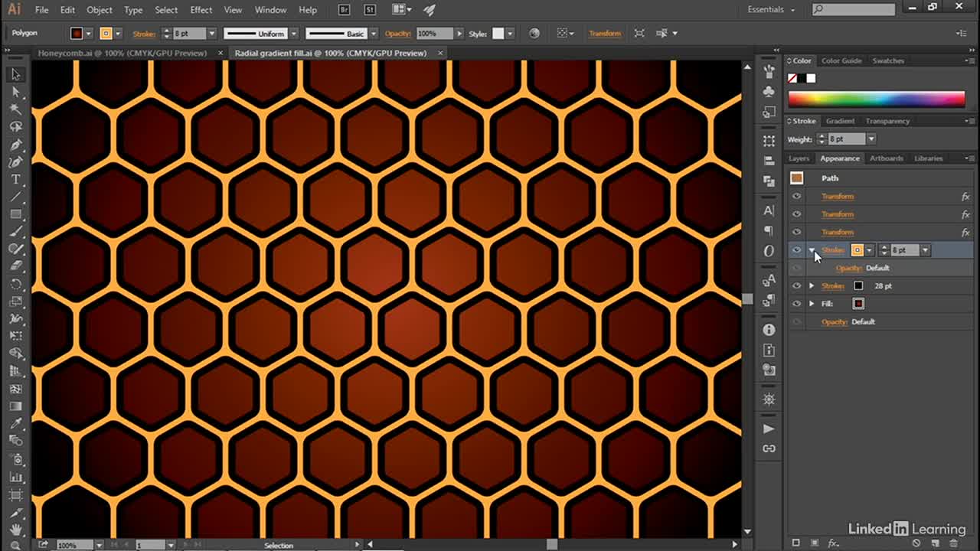Open the Recolor Artwork wheel icon
This screenshot has width=980, height=551.
pos(534,34)
